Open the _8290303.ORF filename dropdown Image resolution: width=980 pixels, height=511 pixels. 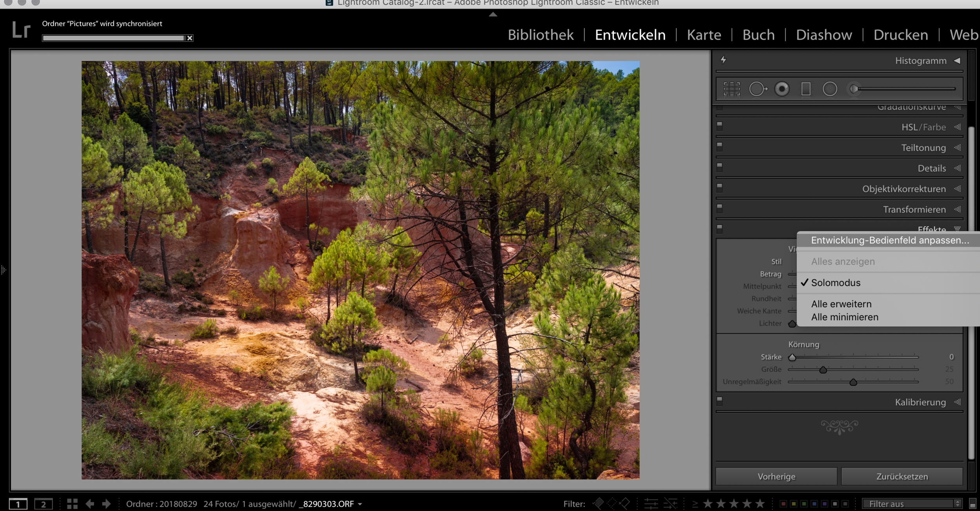pyautogui.click(x=359, y=504)
